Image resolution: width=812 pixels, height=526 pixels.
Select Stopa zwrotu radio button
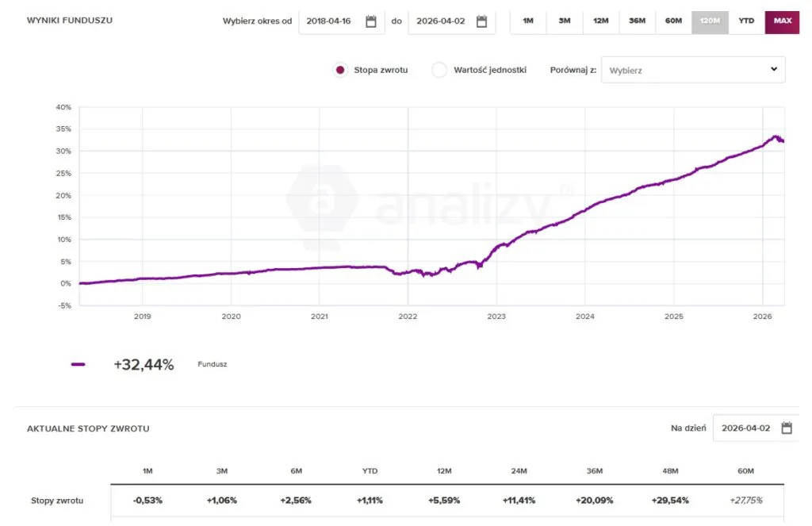340,70
